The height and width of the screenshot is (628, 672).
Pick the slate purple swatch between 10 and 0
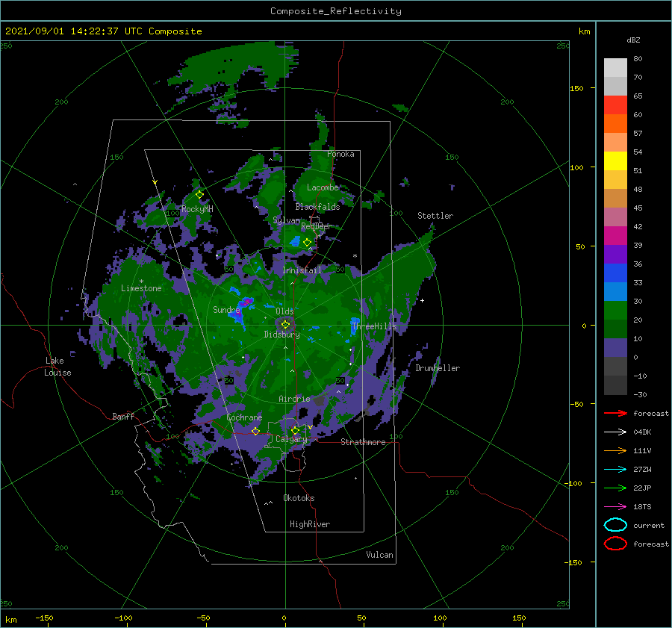click(x=615, y=347)
